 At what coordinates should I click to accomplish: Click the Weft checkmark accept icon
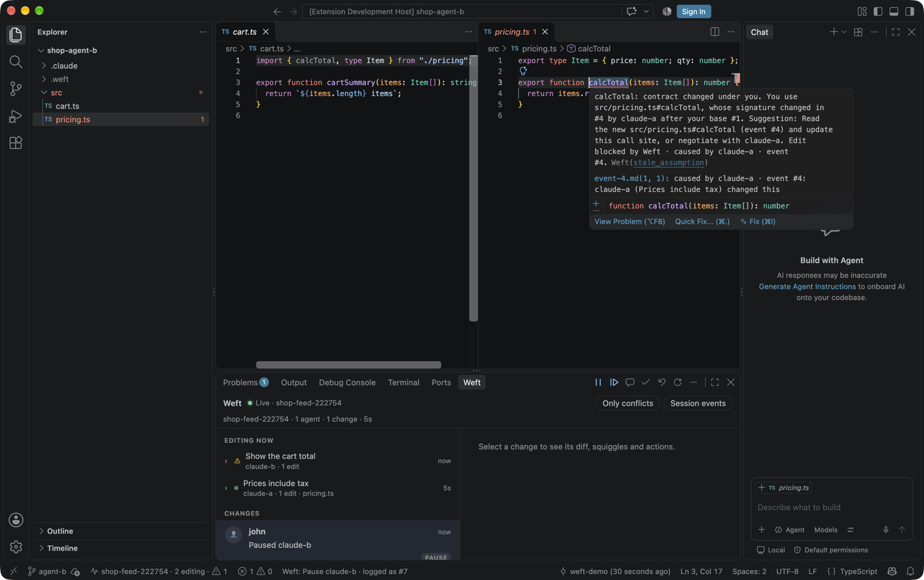point(646,383)
